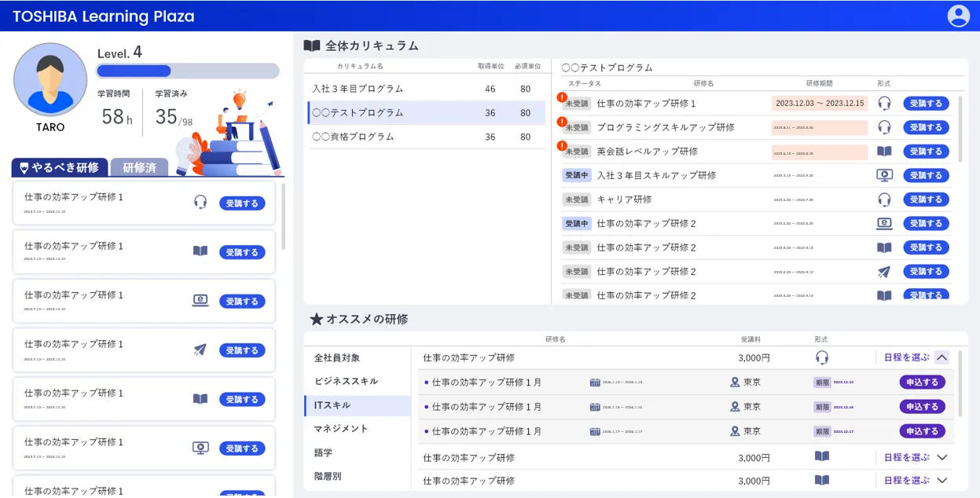
Task: Click 受講する for キャリア研修
Action: click(x=926, y=200)
